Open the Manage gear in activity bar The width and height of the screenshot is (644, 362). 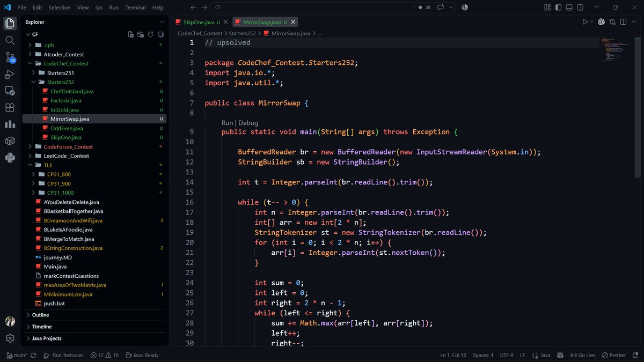pos(10,338)
